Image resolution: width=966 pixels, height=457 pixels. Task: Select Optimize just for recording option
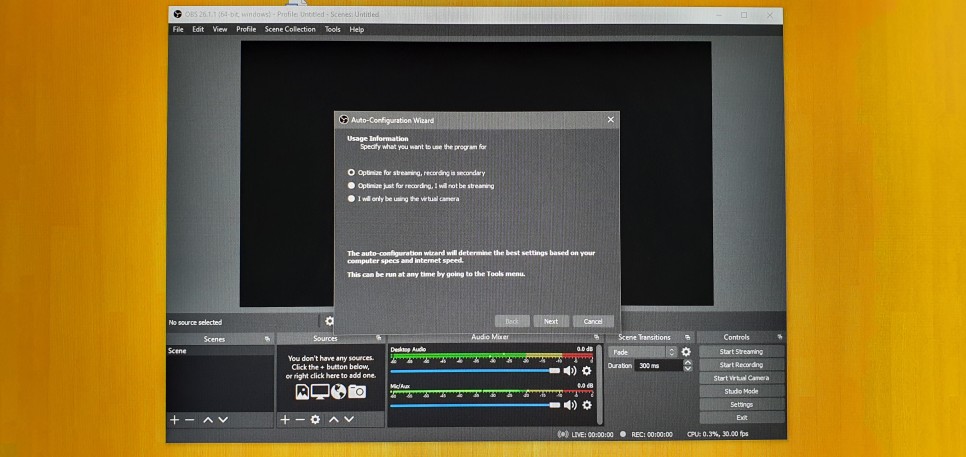[x=420, y=185]
